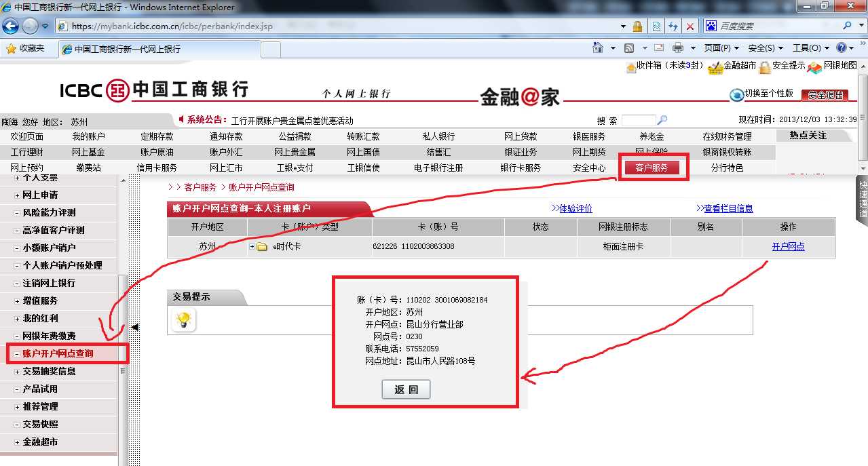This screenshot has width=868, height=466.
Task: Click the refresh arrows icon
Action: point(673,26)
